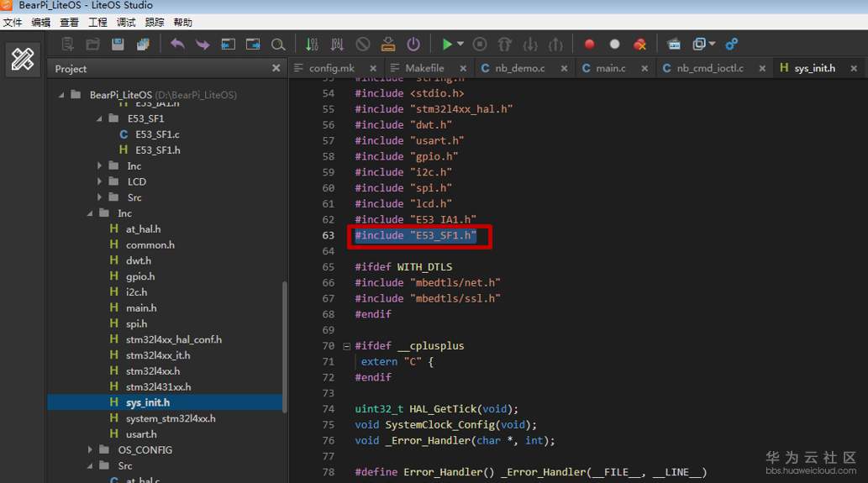This screenshot has height=483, width=868.
Task: Click the Compile (binary down-arrow) icon
Action: pos(313,45)
